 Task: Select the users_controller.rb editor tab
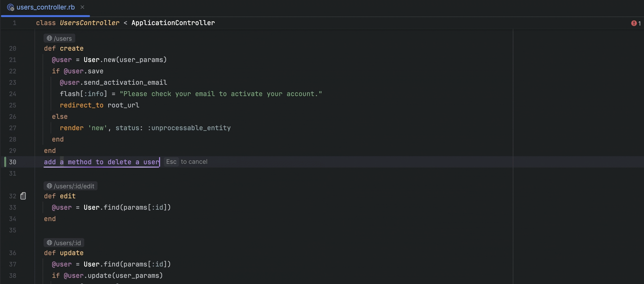point(45,7)
